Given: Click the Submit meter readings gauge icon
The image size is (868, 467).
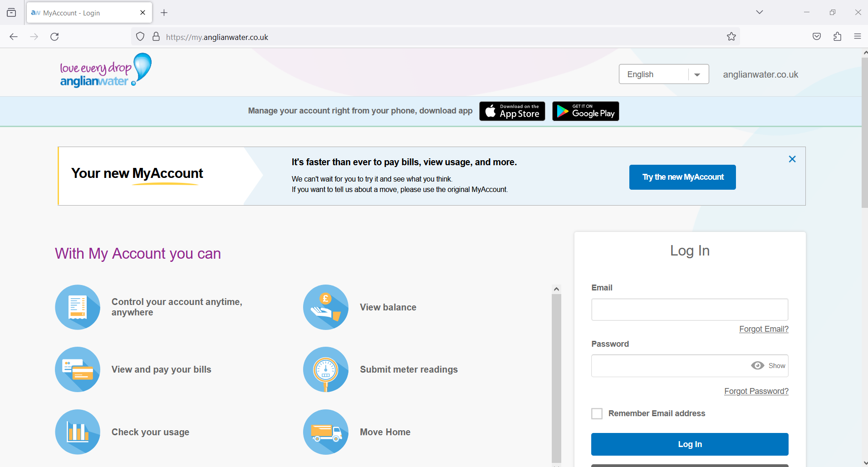Looking at the screenshot, I should pyautogui.click(x=325, y=369).
